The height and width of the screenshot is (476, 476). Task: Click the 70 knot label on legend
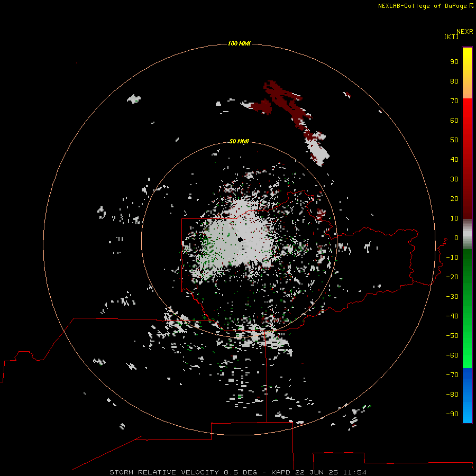pyautogui.click(x=454, y=101)
